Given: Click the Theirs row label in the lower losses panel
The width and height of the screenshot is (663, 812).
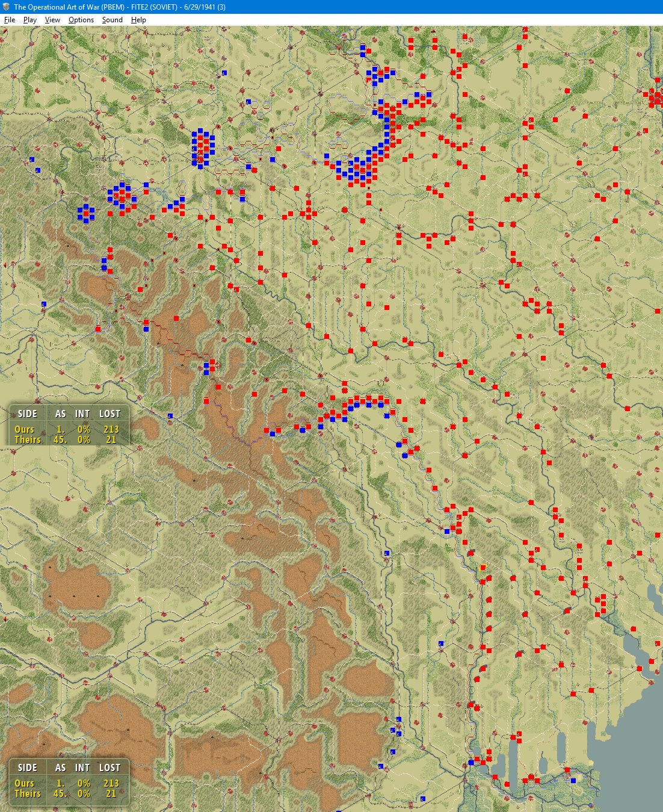Looking at the screenshot, I should [x=28, y=793].
